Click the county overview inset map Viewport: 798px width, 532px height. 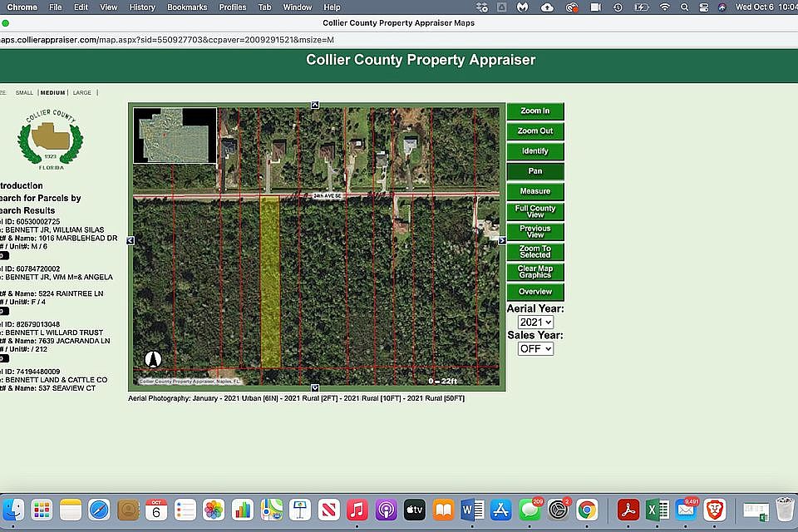tap(175, 135)
